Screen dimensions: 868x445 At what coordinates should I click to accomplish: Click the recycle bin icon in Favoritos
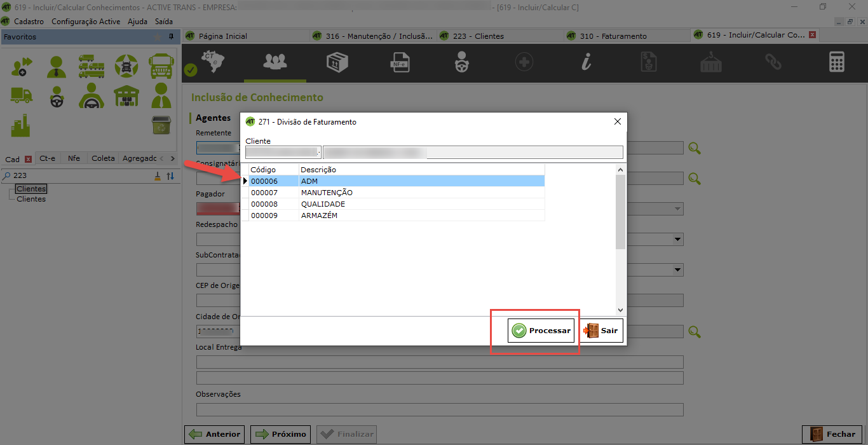161,125
